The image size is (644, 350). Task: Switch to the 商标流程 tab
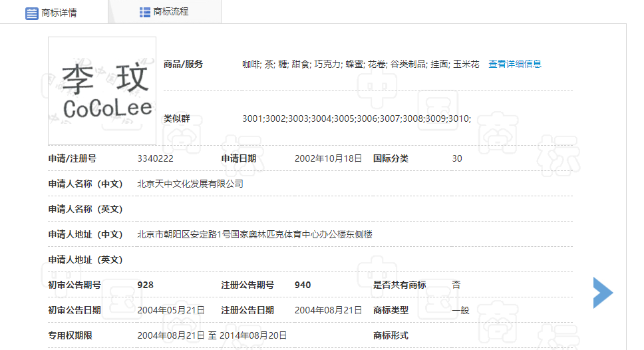click(165, 12)
